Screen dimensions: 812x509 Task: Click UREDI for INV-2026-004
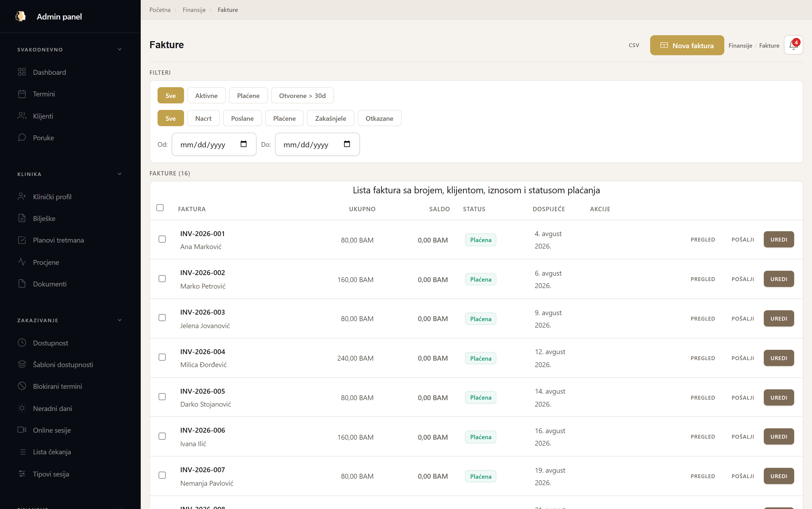coord(779,358)
